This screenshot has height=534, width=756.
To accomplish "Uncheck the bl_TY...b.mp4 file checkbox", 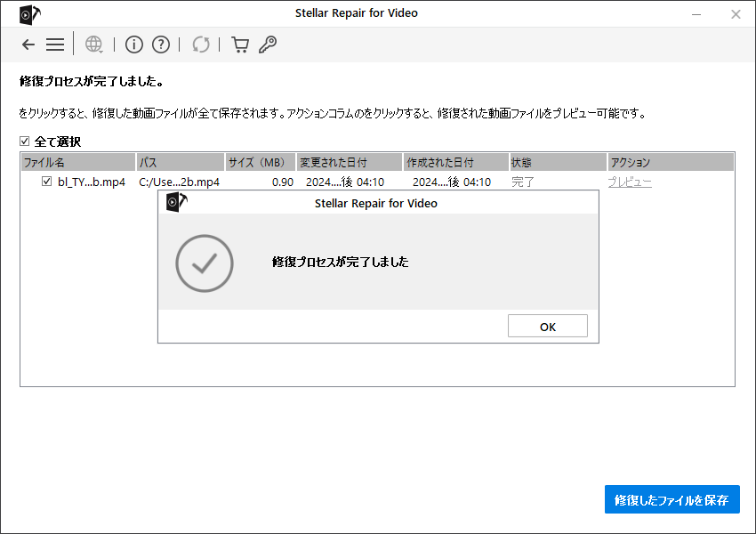I will click(x=47, y=182).
